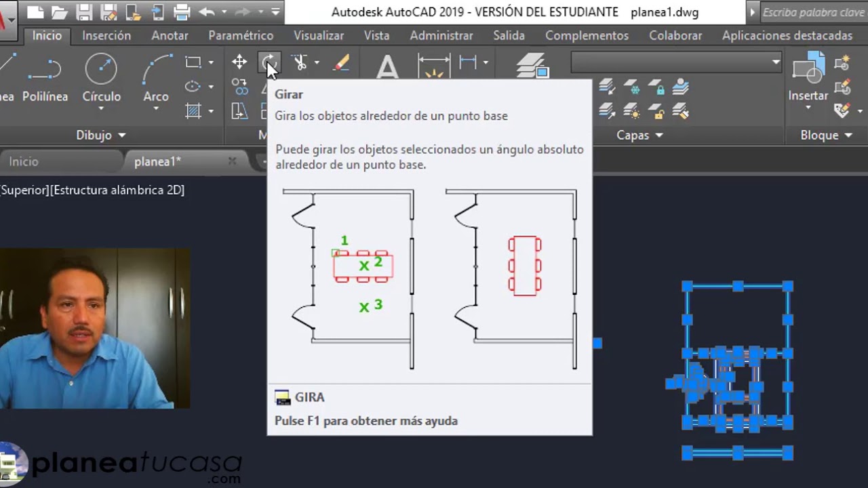
Task: Click the Create Block icon
Action: pyautogui.click(x=843, y=64)
